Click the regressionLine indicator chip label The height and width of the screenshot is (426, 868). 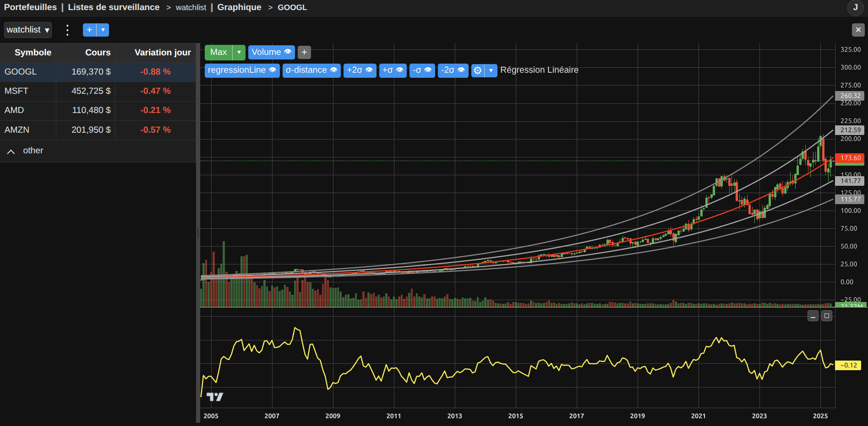coord(236,70)
